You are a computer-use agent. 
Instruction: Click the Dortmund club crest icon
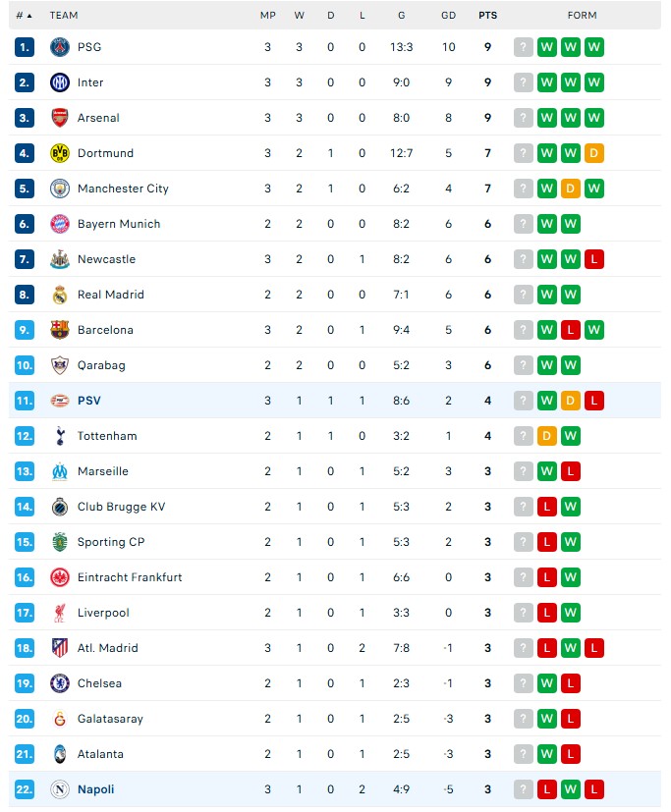coord(60,153)
